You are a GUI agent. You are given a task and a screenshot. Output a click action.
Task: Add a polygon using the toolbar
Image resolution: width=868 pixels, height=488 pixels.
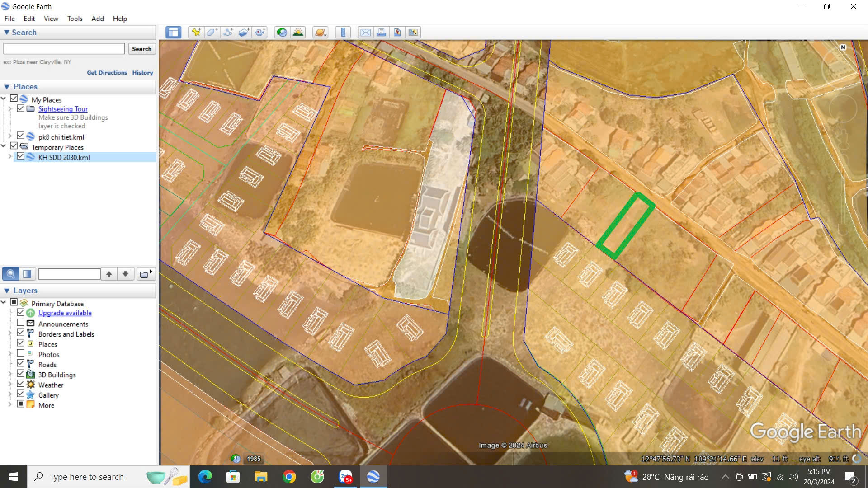point(212,32)
